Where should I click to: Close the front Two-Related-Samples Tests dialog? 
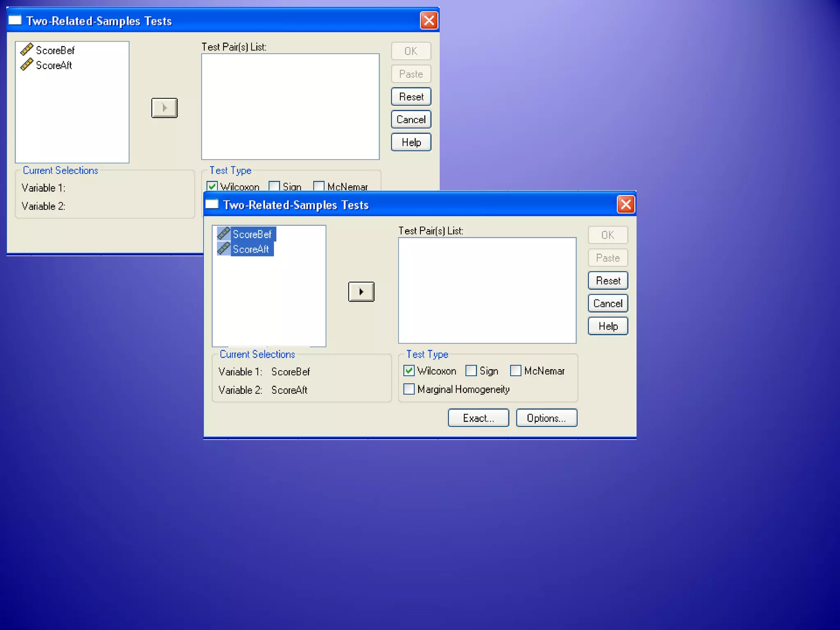click(x=626, y=204)
